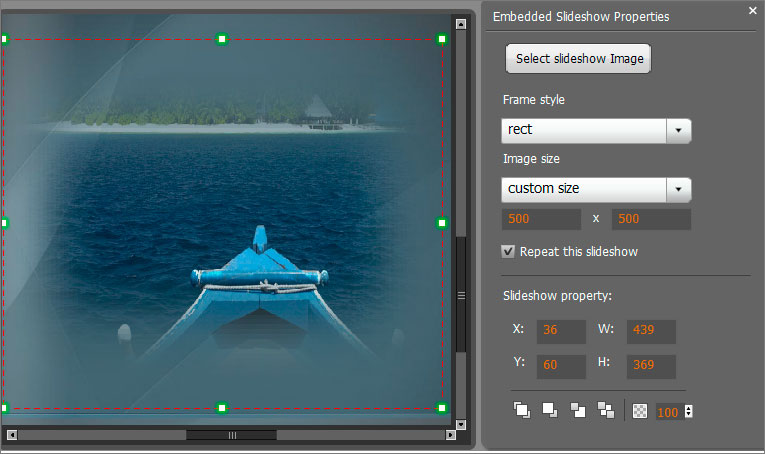
Task: Open the Frame style dropdown
Action: click(679, 131)
